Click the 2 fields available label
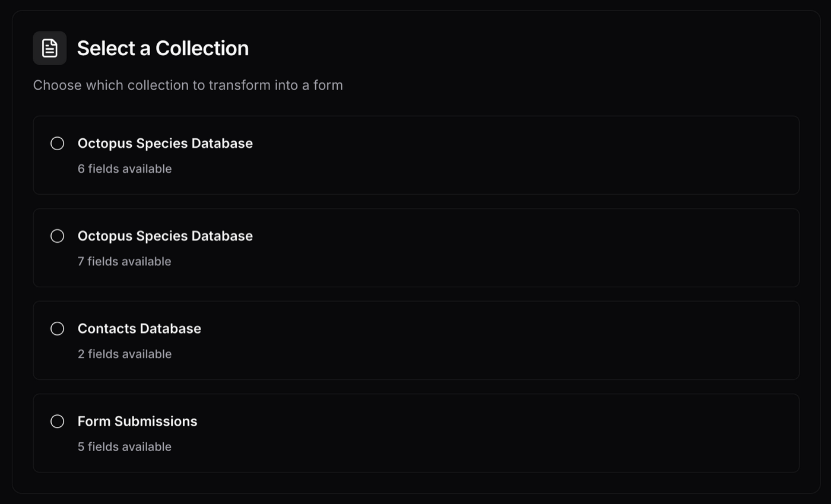This screenshot has height=504, width=831. click(x=124, y=354)
